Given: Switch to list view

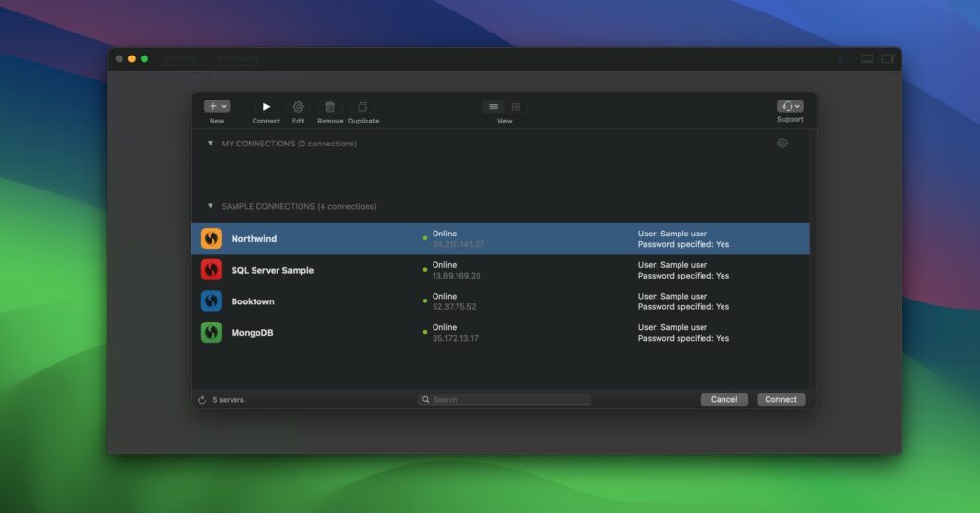Looking at the screenshot, I should pos(493,107).
